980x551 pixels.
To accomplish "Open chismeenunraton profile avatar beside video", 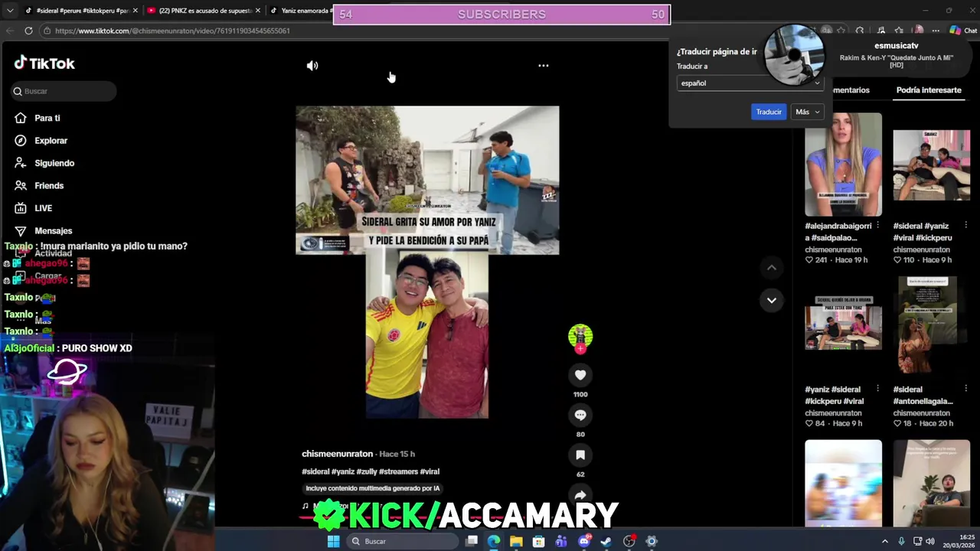I will point(580,337).
